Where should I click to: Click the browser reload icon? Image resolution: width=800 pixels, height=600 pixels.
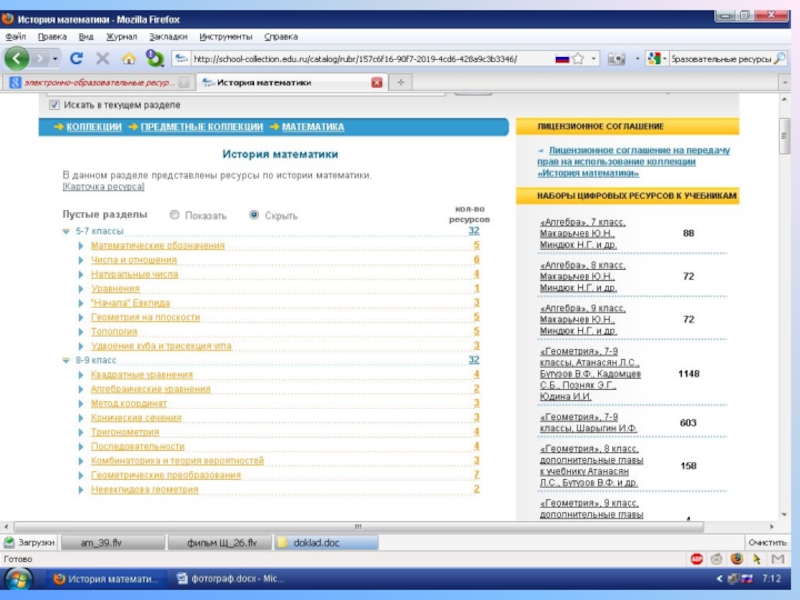pos(76,58)
